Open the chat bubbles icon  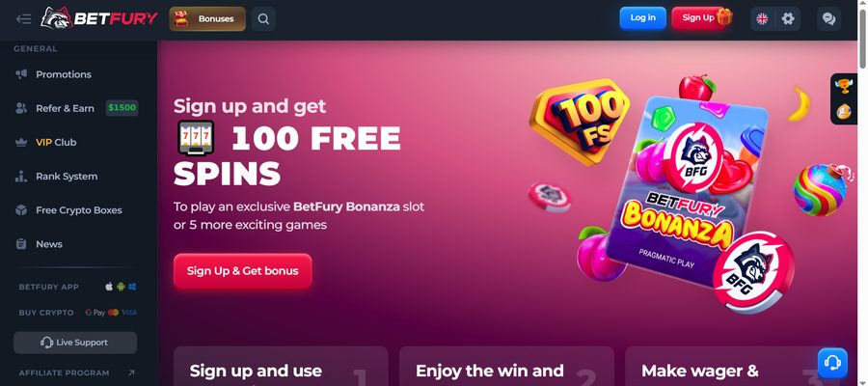click(828, 19)
